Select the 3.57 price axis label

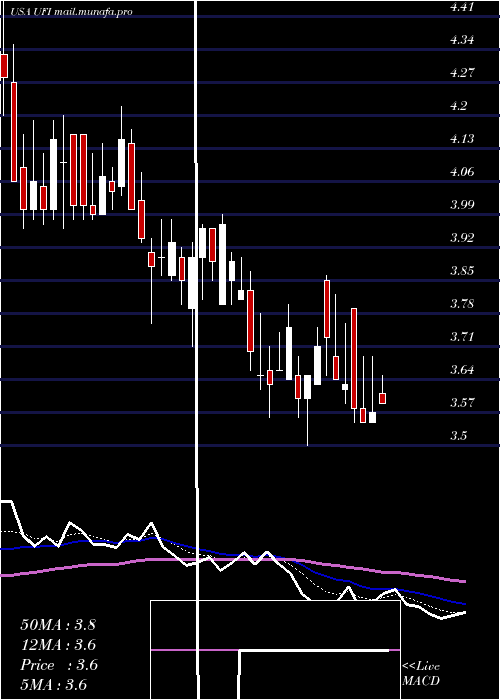(462, 402)
